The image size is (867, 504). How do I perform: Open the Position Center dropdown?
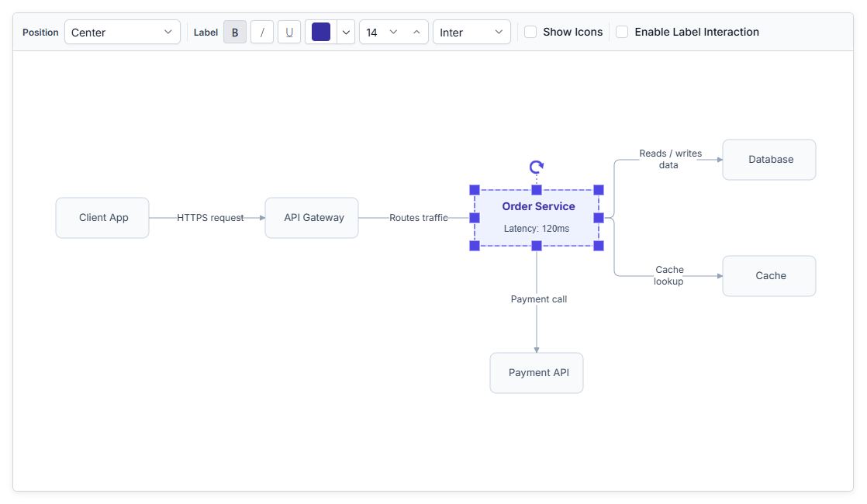[x=123, y=32]
